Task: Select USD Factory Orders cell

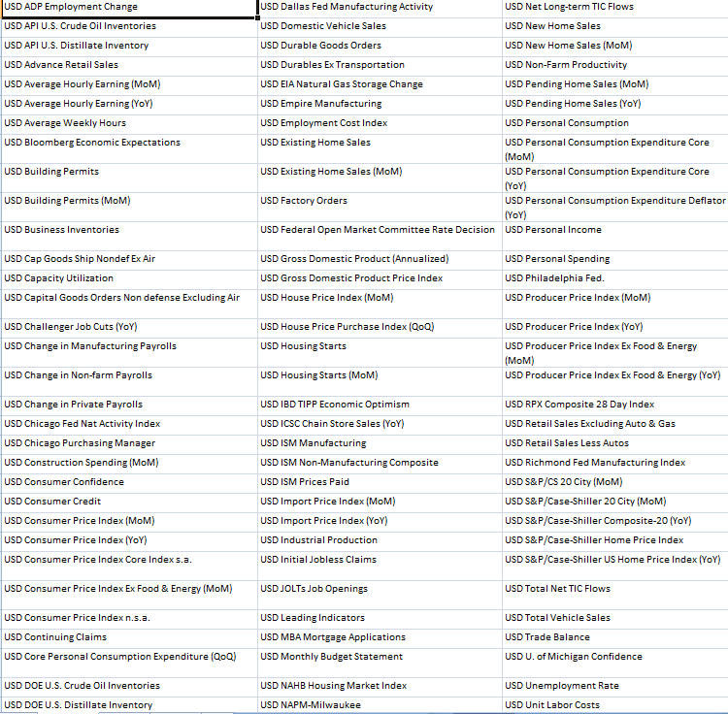Action: [x=380, y=207]
